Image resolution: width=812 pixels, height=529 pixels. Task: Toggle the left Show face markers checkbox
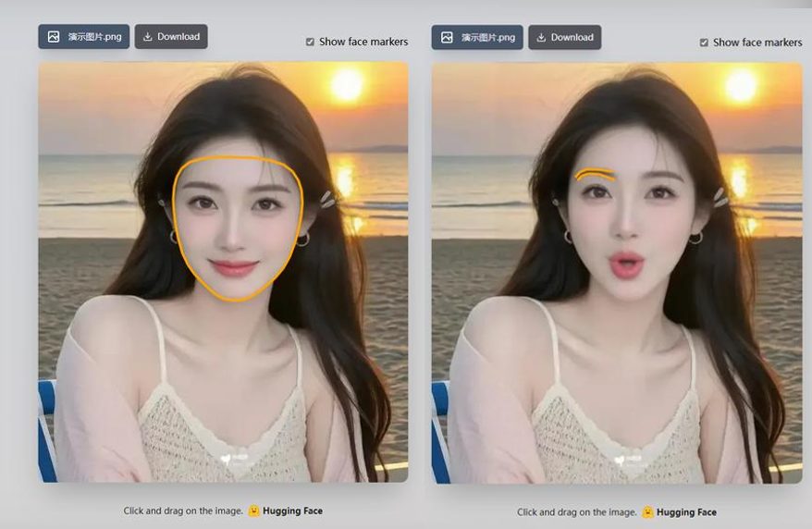point(310,43)
